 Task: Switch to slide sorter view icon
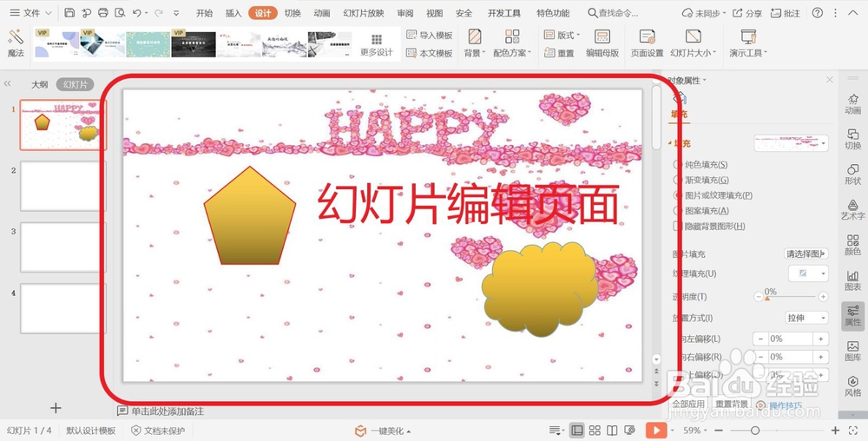pos(595,430)
